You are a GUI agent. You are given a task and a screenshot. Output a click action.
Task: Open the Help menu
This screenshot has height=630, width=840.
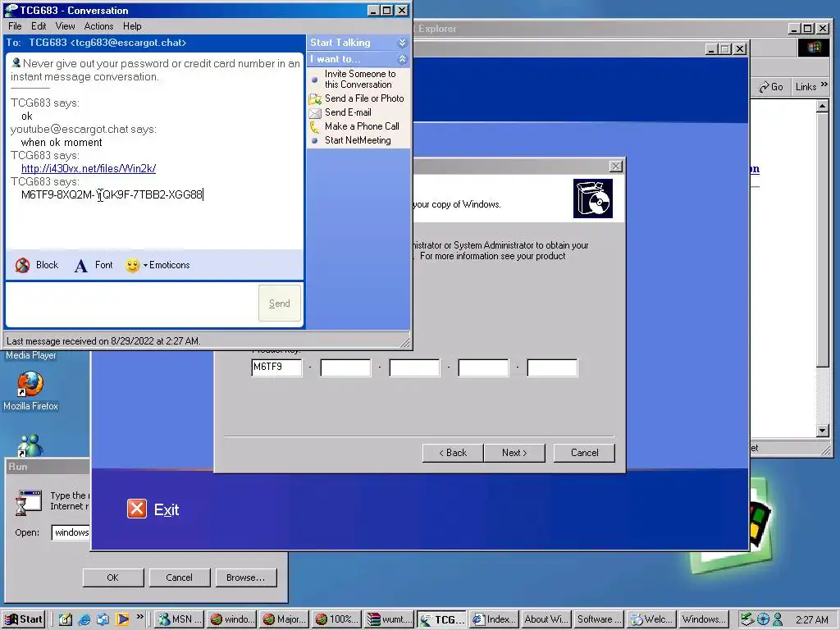132,26
